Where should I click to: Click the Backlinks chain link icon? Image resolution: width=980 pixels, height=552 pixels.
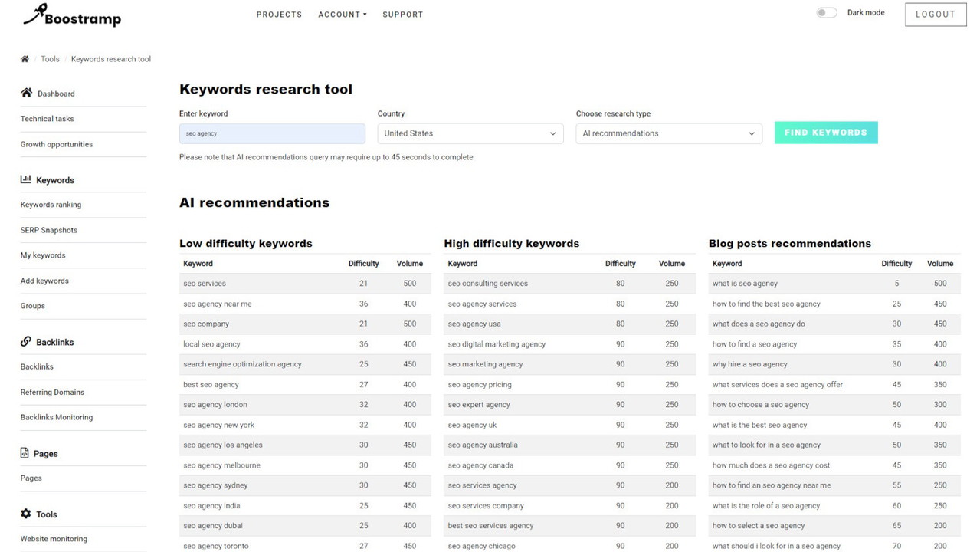click(26, 341)
